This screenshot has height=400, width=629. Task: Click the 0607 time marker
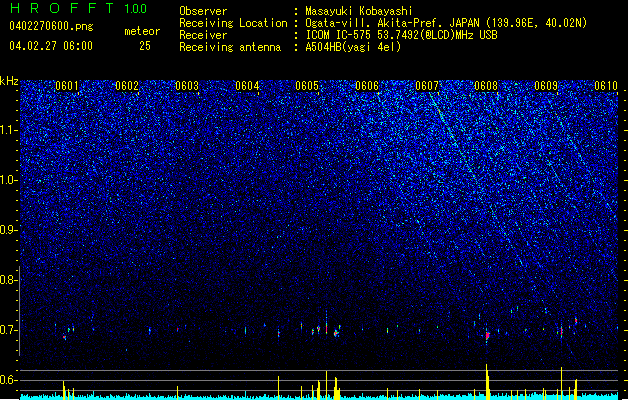pyautogui.click(x=427, y=86)
